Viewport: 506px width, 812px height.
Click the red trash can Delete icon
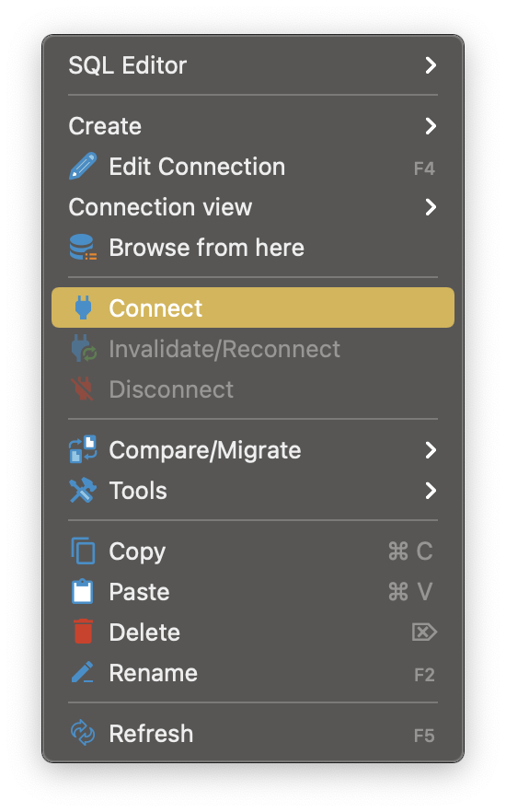[83, 632]
